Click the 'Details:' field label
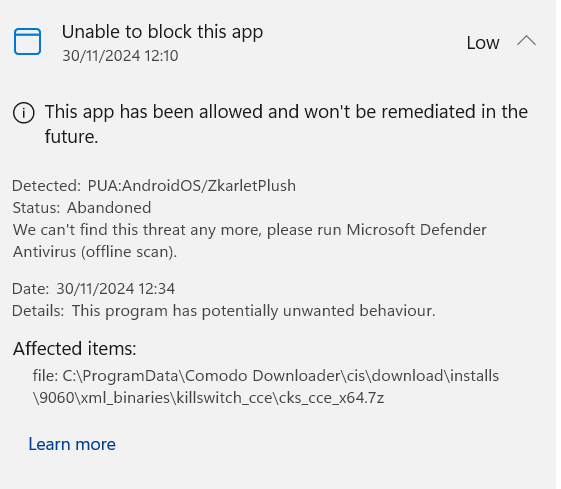 [x=38, y=311]
